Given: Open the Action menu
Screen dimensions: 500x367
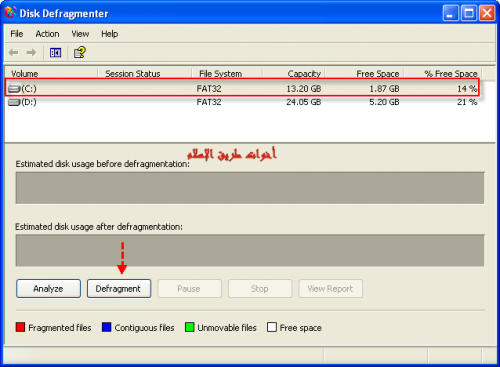Looking at the screenshot, I should [47, 34].
